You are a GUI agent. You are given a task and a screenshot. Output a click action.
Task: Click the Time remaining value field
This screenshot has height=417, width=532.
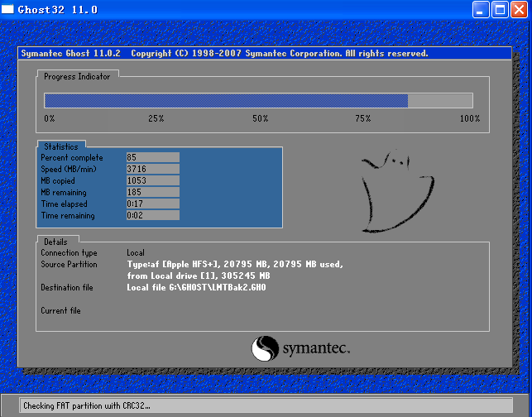pyautogui.click(x=152, y=215)
